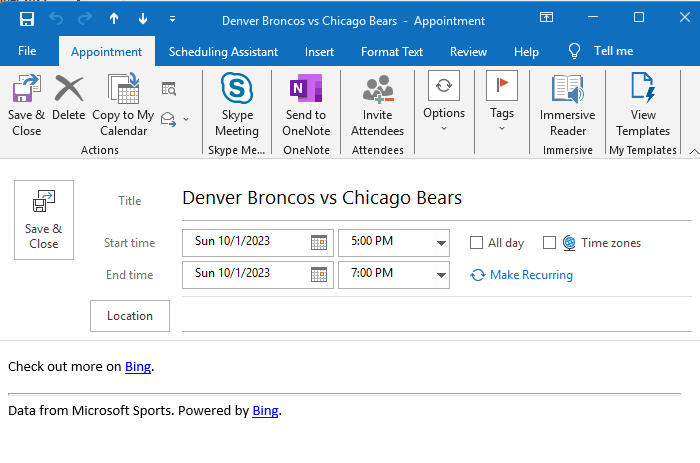Collapse the ribbon with the chevron

tap(694, 151)
